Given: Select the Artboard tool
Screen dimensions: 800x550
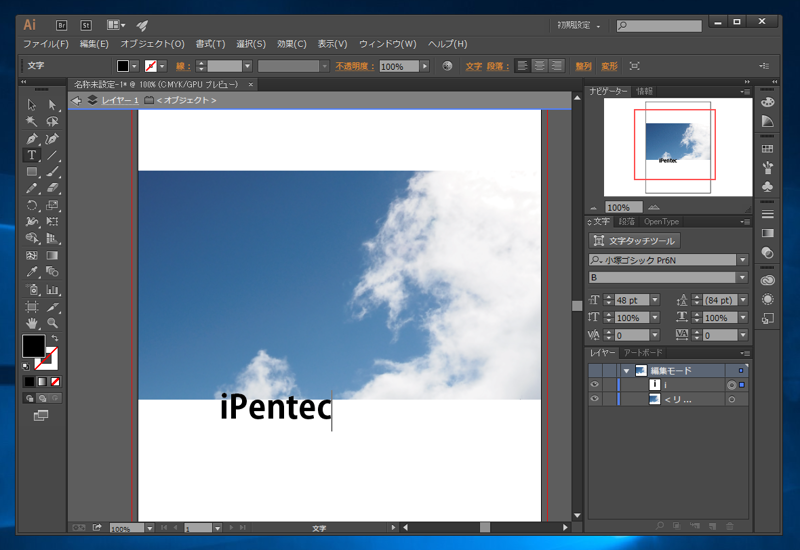Looking at the screenshot, I should [32, 306].
